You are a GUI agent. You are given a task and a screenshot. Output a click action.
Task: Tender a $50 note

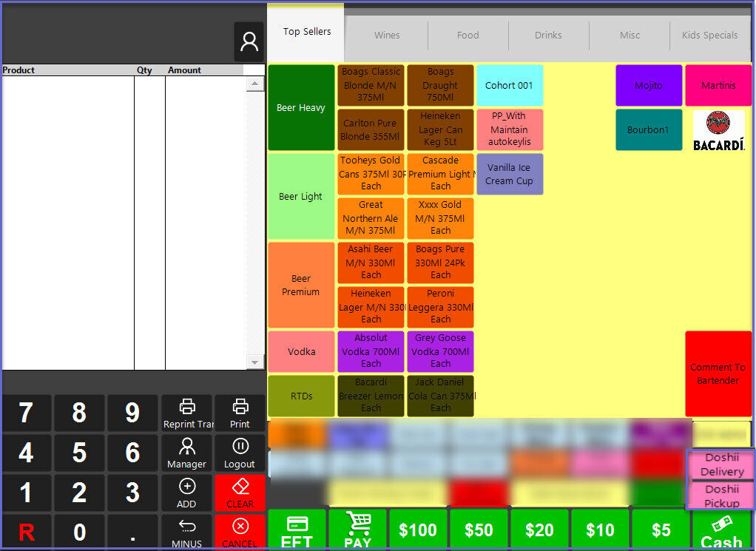[479, 530]
